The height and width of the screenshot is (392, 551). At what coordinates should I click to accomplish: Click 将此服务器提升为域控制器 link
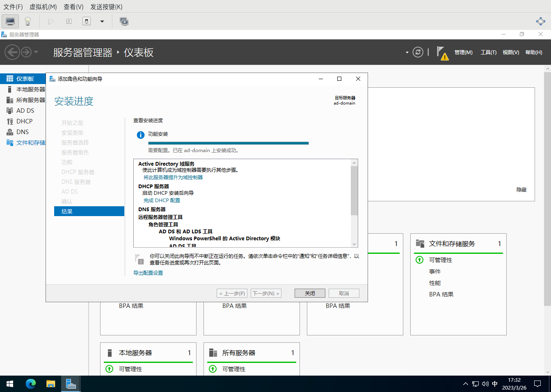tap(173, 178)
